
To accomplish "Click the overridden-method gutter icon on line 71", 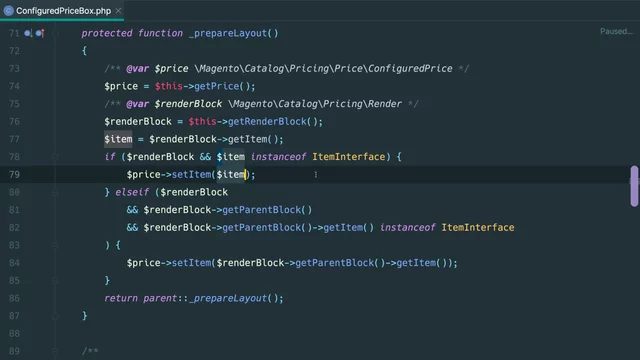I will pos(28,33).
